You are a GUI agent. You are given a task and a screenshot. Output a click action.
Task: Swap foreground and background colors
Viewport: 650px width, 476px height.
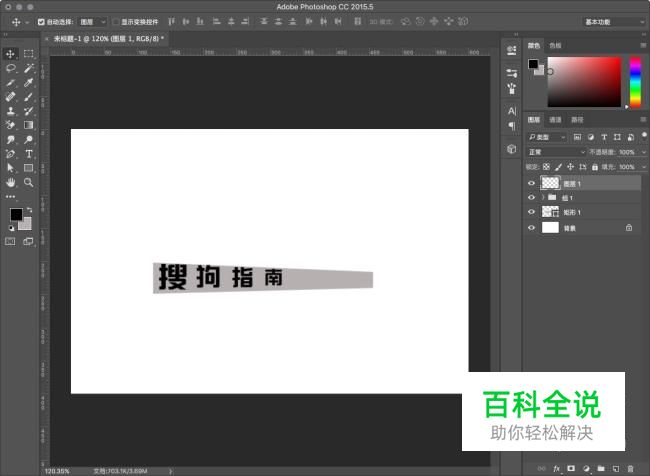[x=29, y=210]
